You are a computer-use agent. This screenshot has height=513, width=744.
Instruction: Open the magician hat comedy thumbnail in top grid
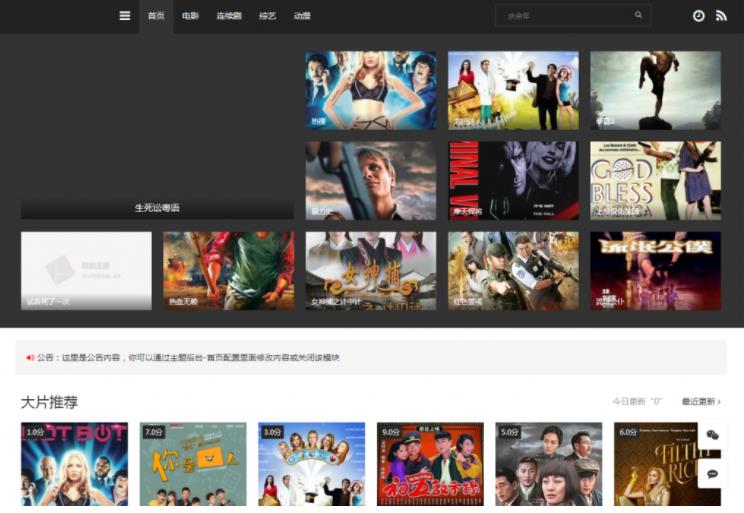coord(513,91)
